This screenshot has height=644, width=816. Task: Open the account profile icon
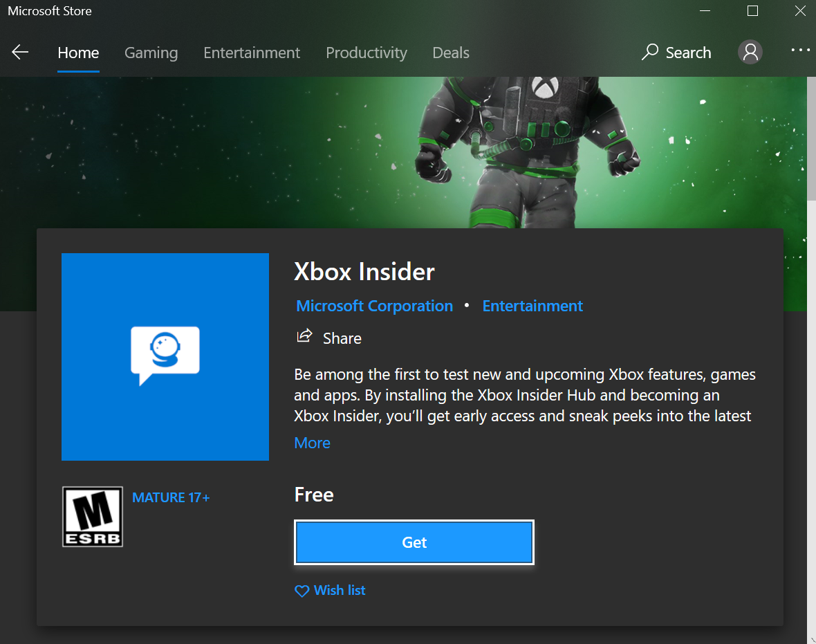[x=750, y=52]
